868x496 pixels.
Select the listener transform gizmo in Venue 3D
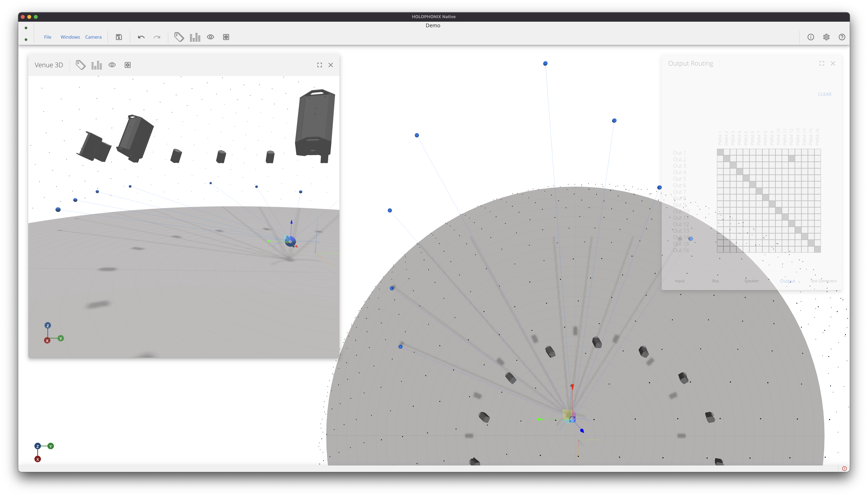click(291, 241)
